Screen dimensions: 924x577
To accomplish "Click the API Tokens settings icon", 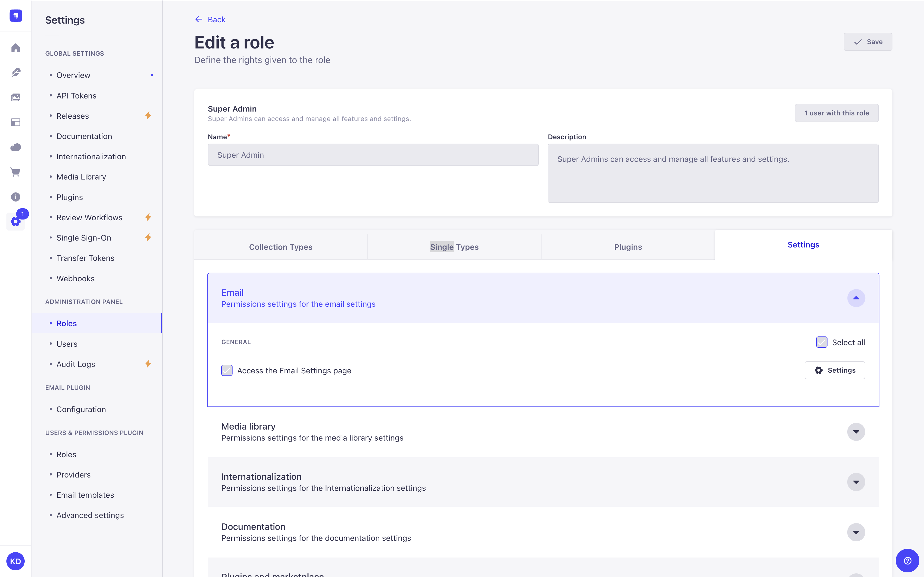I will pos(76,95).
